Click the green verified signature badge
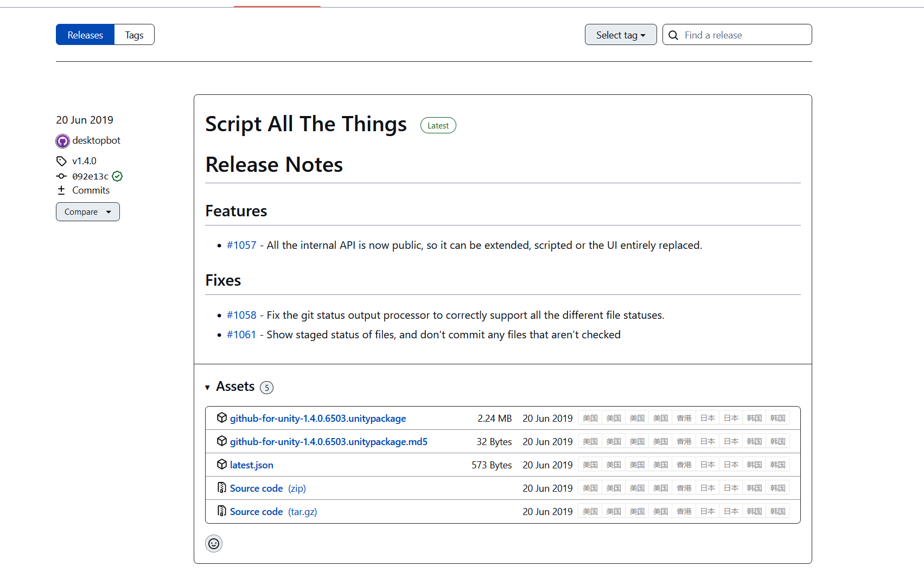 117,176
